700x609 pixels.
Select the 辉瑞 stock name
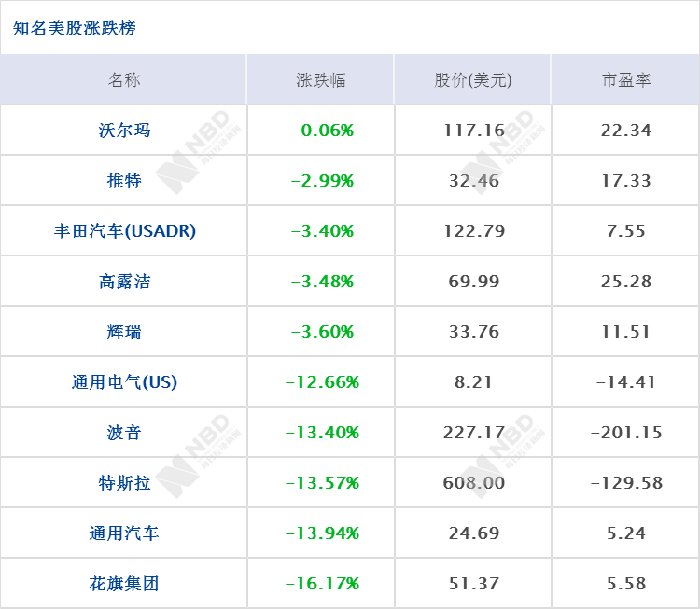(124, 332)
